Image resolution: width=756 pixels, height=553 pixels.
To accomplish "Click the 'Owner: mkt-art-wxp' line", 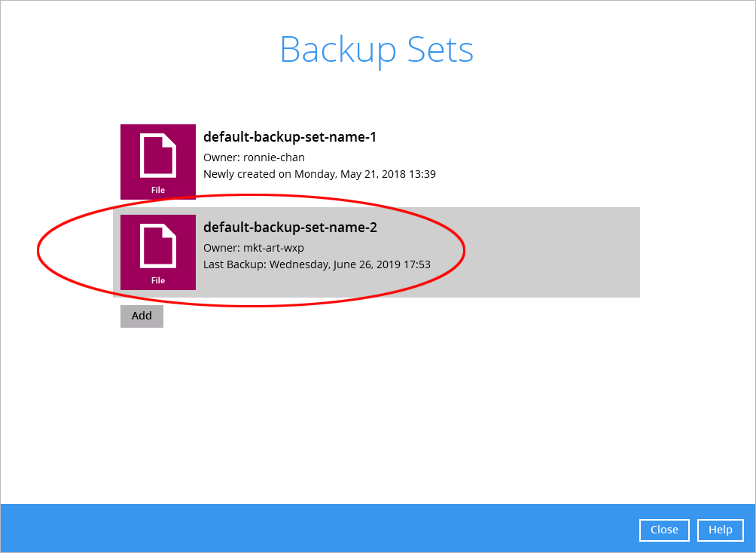I will pos(254,248).
